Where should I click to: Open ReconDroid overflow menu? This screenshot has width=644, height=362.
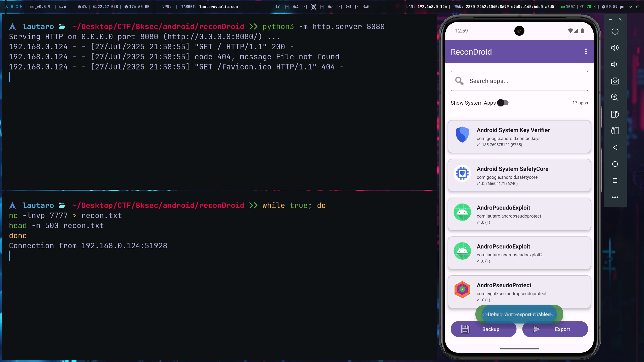point(586,52)
